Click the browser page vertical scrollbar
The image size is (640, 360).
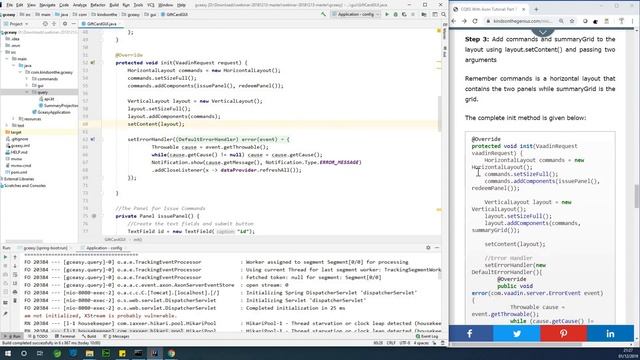pyautogui.click(x=637, y=196)
